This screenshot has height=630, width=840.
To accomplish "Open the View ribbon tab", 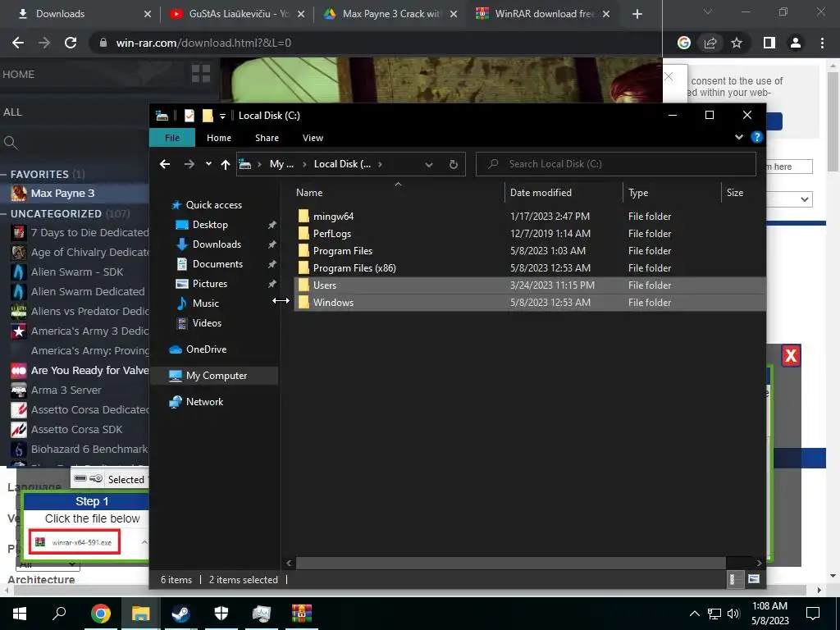I will pos(313,138).
